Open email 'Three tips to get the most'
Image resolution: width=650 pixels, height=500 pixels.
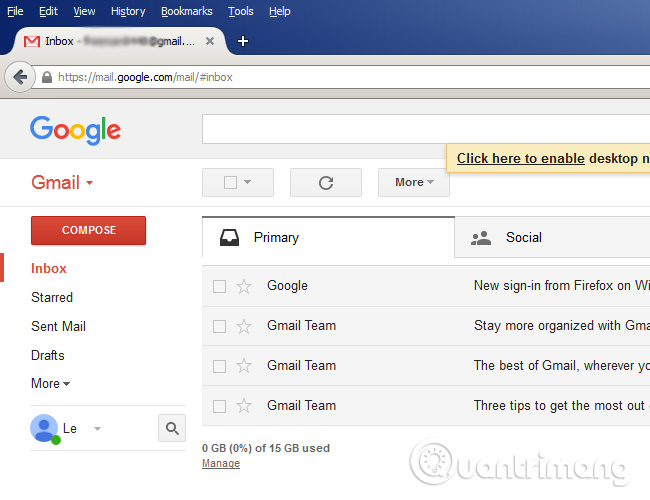click(x=562, y=405)
